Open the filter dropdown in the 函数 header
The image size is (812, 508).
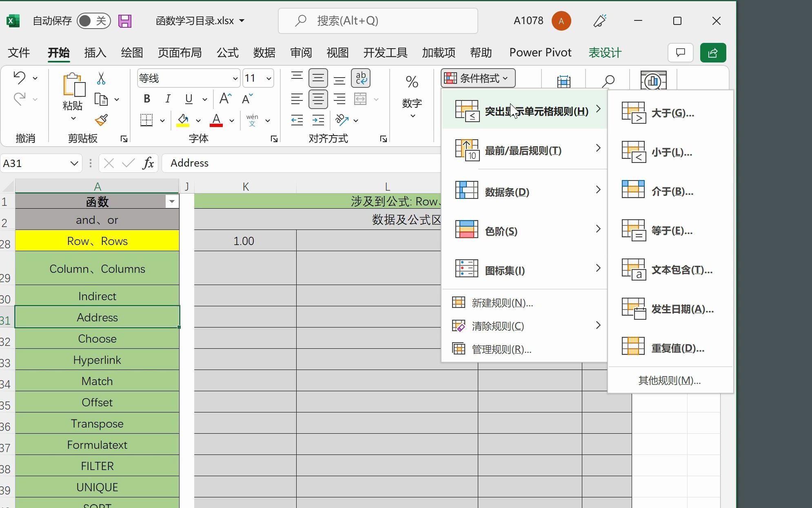click(172, 201)
